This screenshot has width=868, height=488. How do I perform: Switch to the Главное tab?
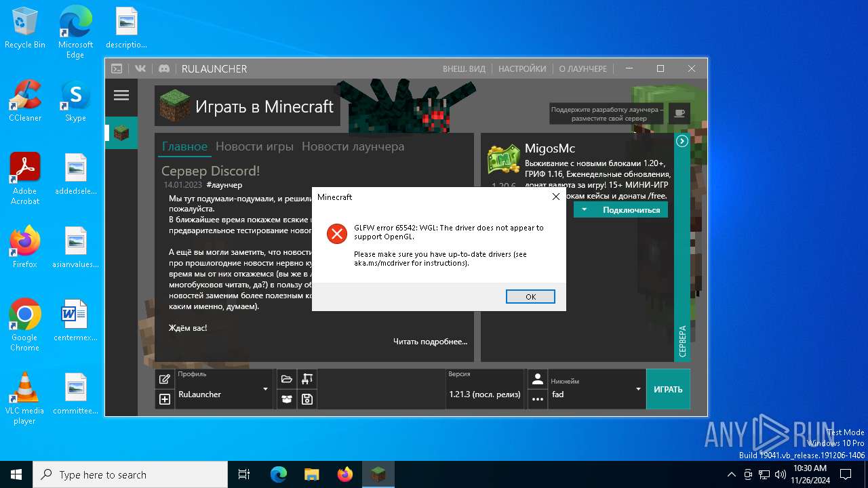coord(184,146)
